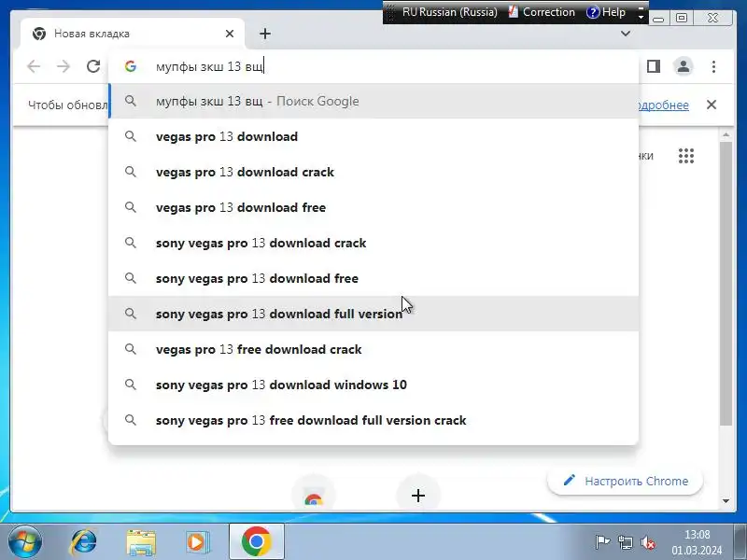The image size is (747, 560).
Task: Open the tab search chevron
Action: point(626,34)
